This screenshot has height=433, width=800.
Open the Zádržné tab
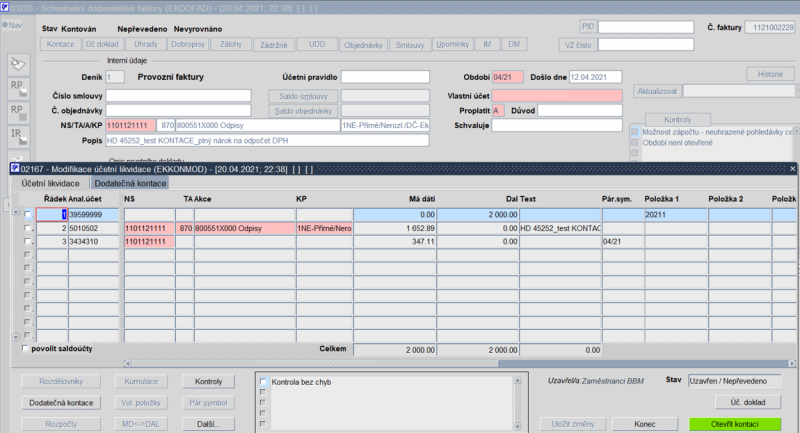point(273,45)
